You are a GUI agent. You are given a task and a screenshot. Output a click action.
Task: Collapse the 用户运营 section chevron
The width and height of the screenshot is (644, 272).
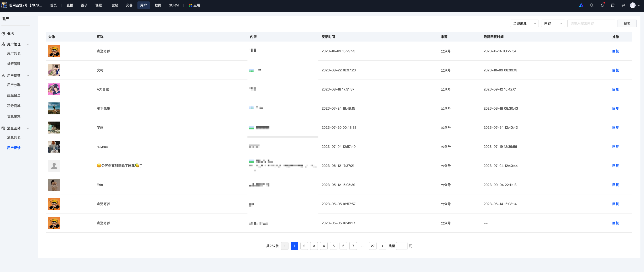click(x=28, y=75)
